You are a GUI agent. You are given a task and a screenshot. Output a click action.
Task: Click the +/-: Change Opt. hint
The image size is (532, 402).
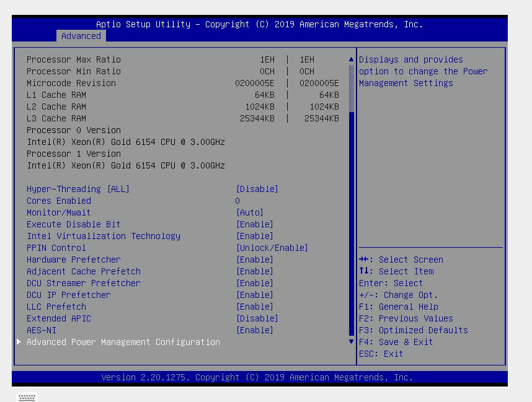tap(398, 295)
